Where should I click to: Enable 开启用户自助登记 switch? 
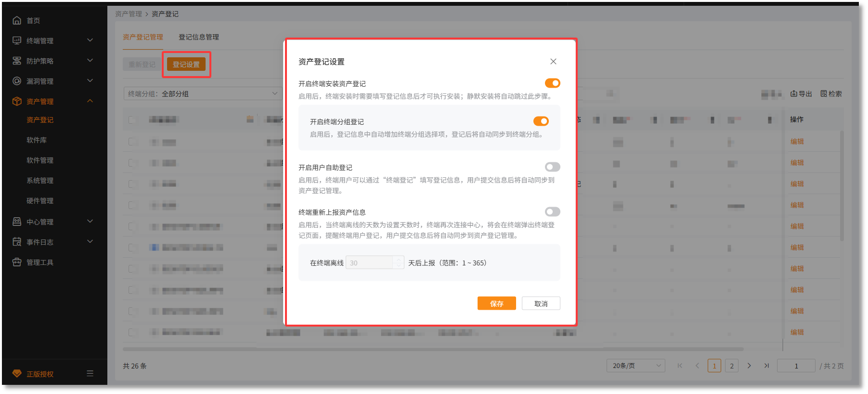click(x=553, y=167)
